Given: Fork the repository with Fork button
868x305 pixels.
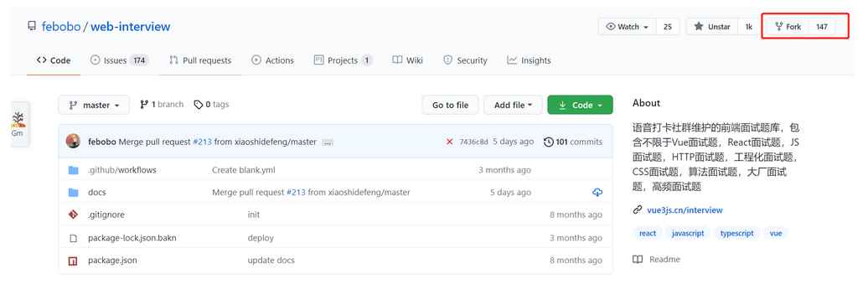Looking at the screenshot, I should coord(788,27).
